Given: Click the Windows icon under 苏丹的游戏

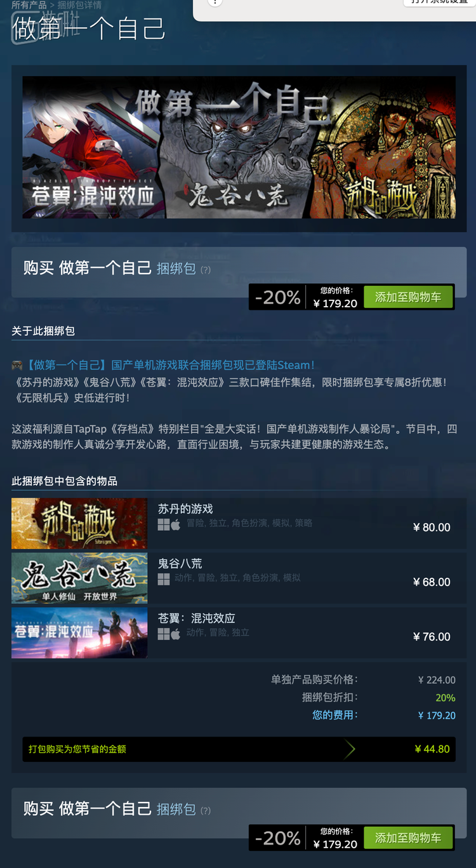Looking at the screenshot, I should (164, 524).
